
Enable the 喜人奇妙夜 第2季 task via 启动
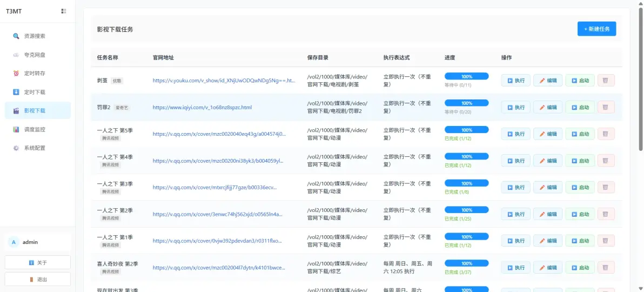coord(580,268)
